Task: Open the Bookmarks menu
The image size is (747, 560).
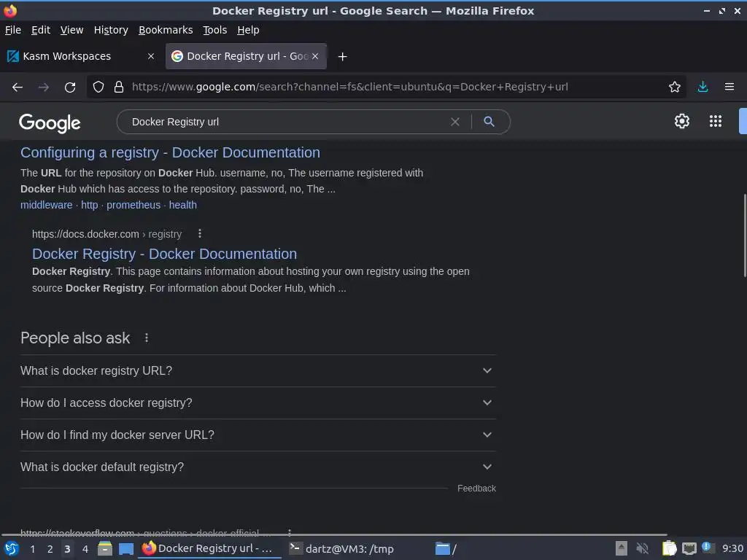Action: point(166,30)
